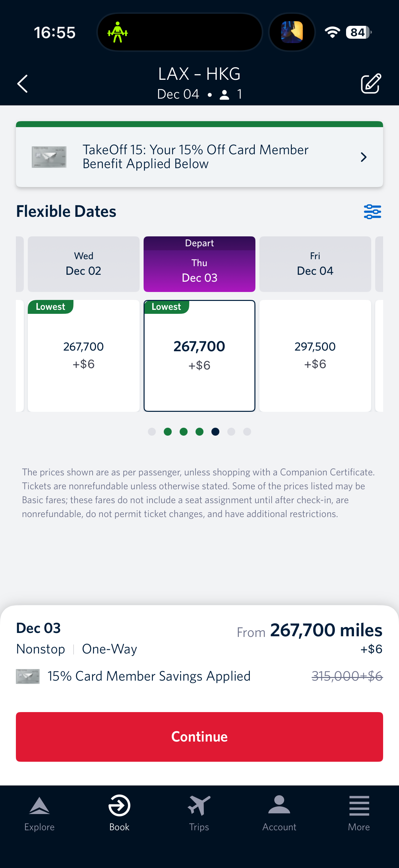Select the Fri Dec 04 date tab
This screenshot has width=399, height=868.
(x=315, y=264)
